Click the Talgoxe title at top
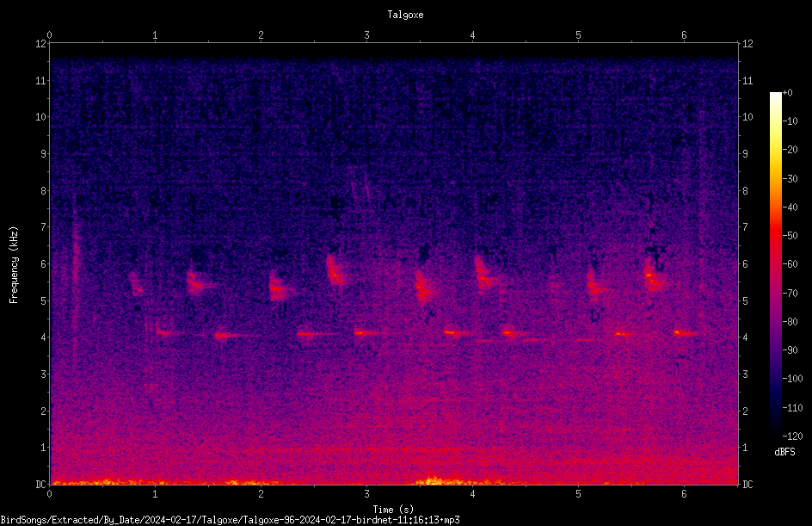Viewport: 812px width, 526px height. click(405, 15)
